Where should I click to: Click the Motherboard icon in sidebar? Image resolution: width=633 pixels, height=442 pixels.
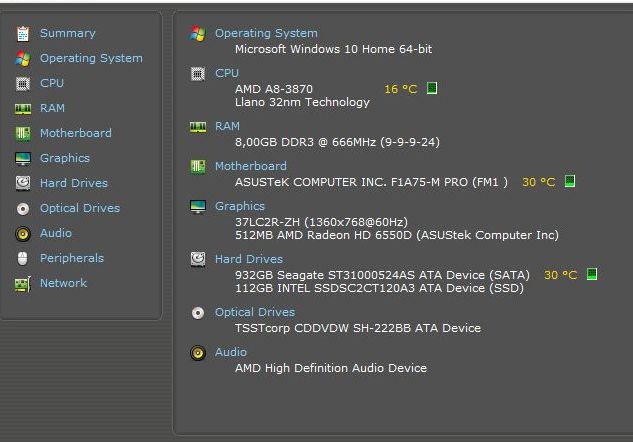point(23,134)
